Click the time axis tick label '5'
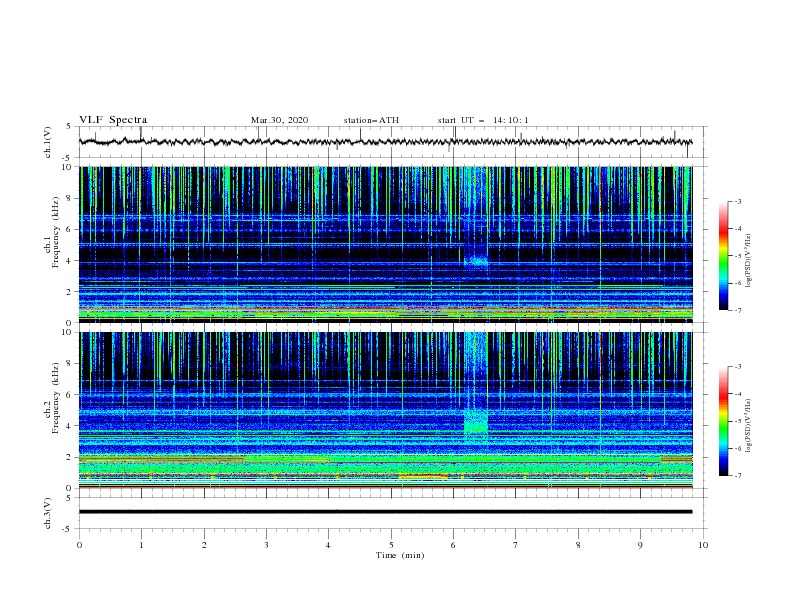 [391, 545]
